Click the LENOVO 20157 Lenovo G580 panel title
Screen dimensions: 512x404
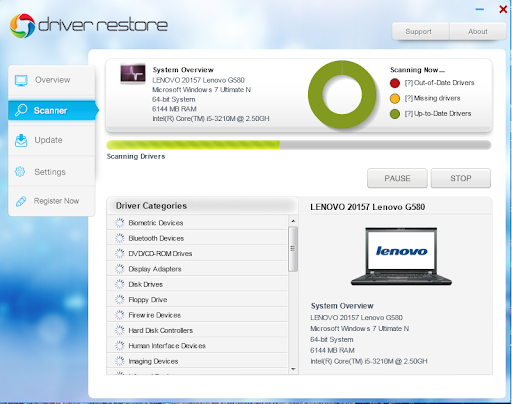coord(368,207)
